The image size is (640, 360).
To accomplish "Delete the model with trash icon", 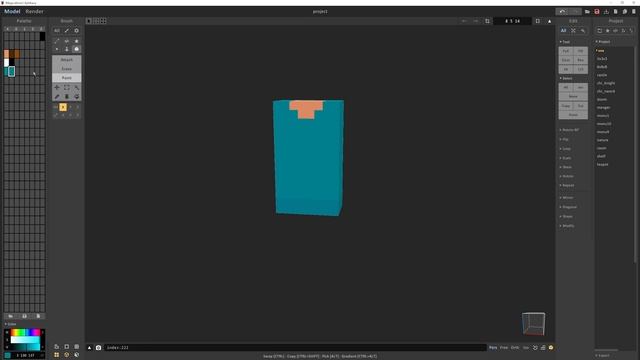I will pyautogui.click(x=634, y=11).
